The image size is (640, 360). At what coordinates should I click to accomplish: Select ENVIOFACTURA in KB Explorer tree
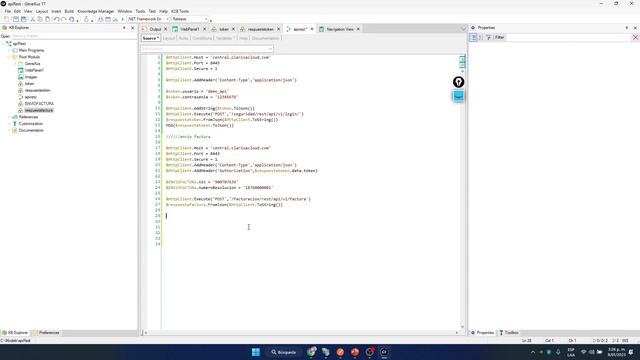click(39, 104)
